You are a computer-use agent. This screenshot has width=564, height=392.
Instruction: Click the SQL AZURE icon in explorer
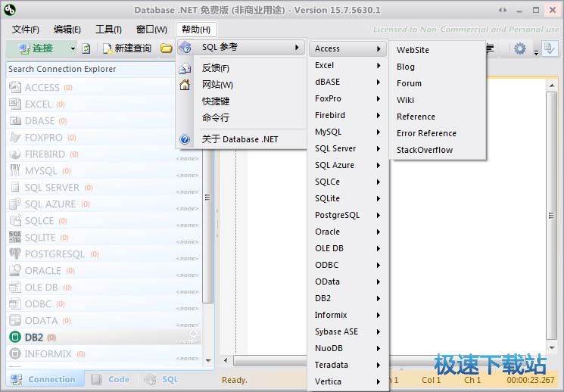coord(14,204)
